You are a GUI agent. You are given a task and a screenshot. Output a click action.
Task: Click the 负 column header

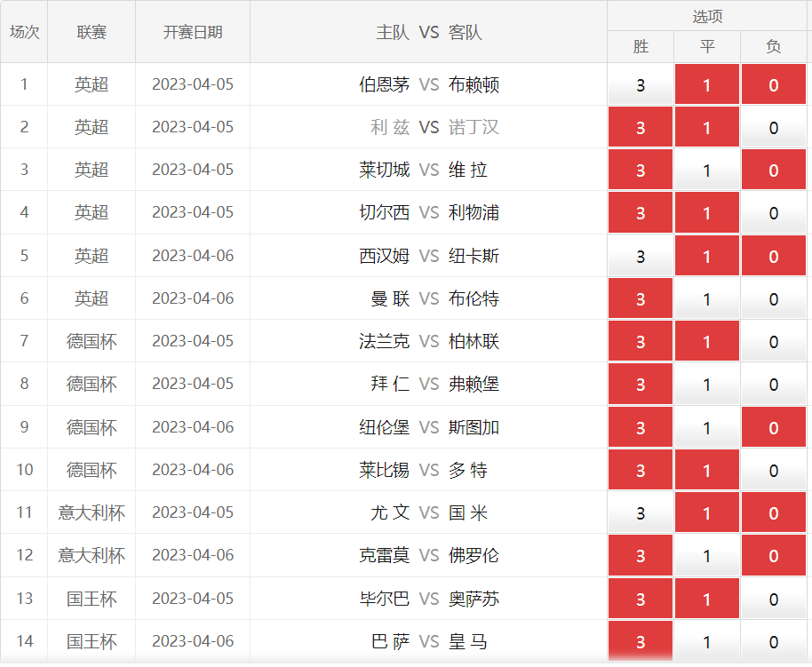point(774,46)
